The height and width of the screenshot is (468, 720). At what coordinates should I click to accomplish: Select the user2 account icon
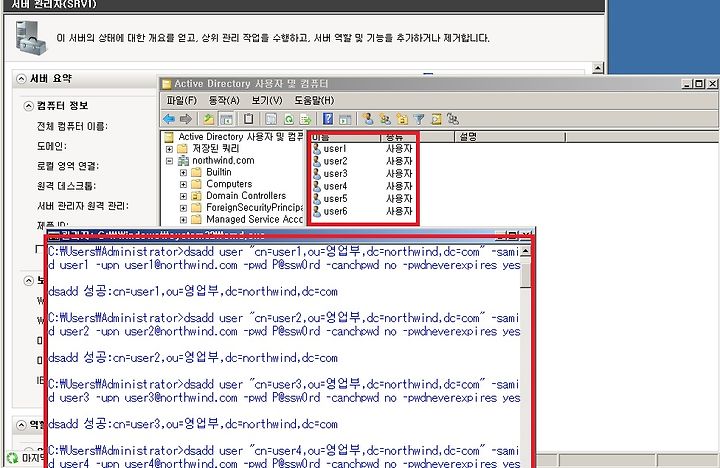click(x=316, y=161)
